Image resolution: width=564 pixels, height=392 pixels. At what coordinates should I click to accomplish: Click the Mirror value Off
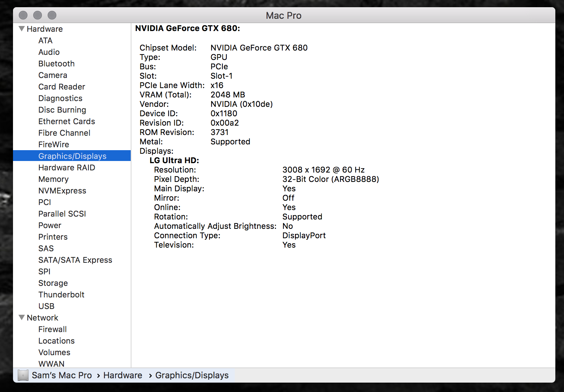click(288, 198)
